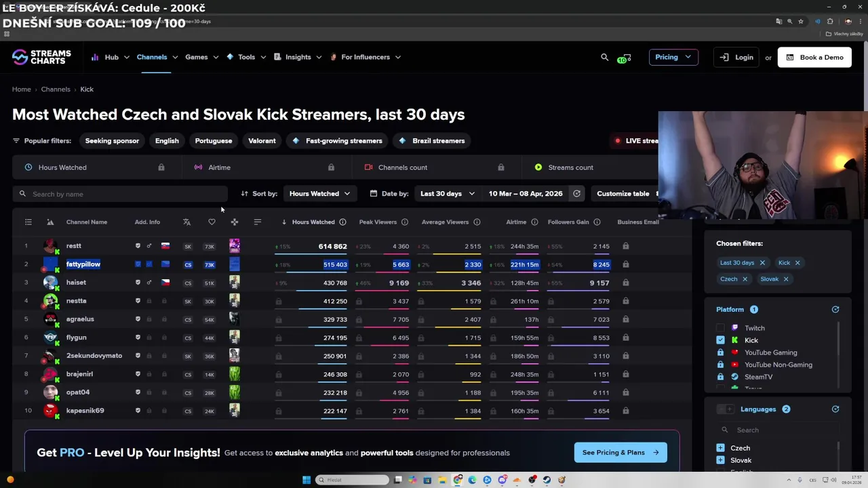868x488 pixels.
Task: Toggle the Slovak language checkbox
Action: pos(720,460)
